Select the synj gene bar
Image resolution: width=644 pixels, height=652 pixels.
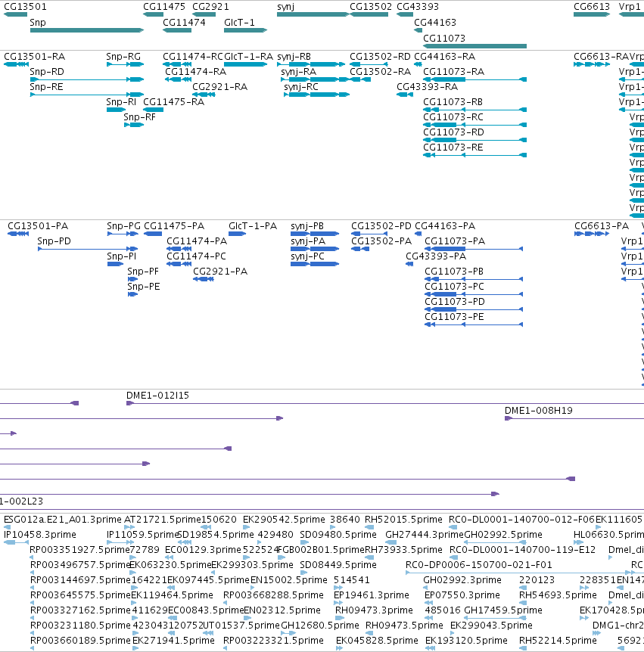313,14
